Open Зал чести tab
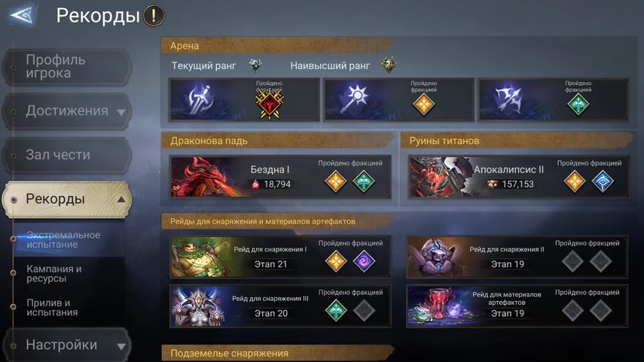 (67, 155)
